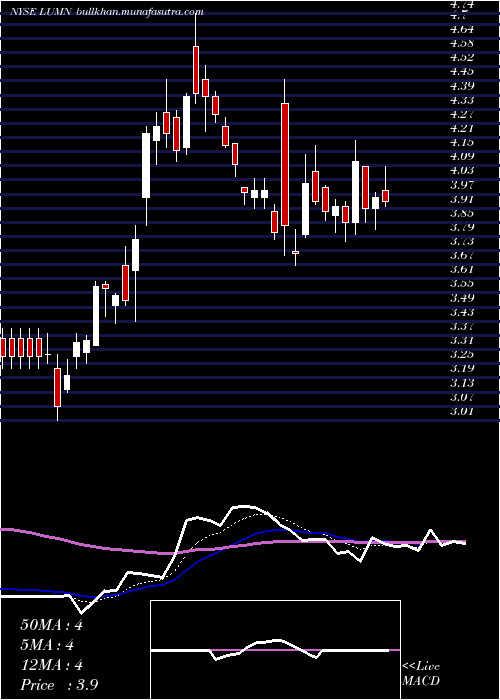Select the 3.73 price axis label
500x700 pixels.
[x=462, y=242]
